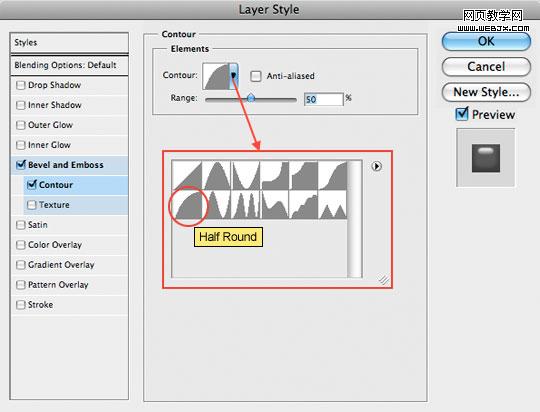
Task: Select the Linear contour preset
Action: tap(187, 175)
